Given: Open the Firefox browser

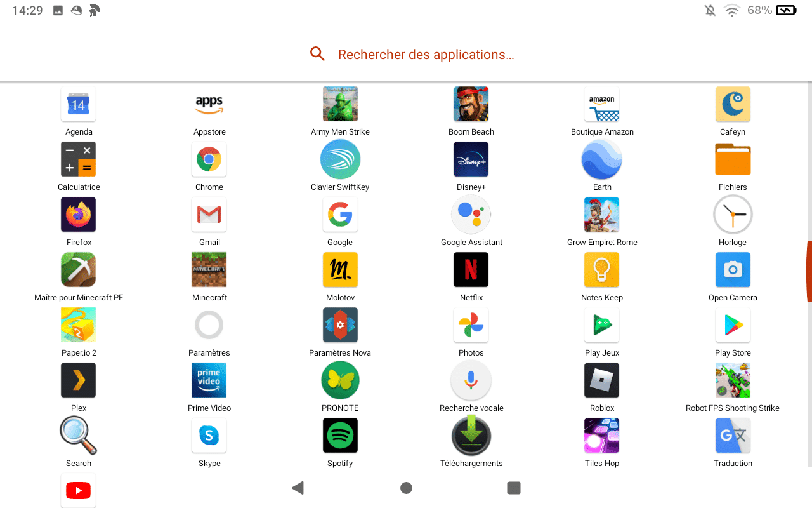Looking at the screenshot, I should pos(78,215).
